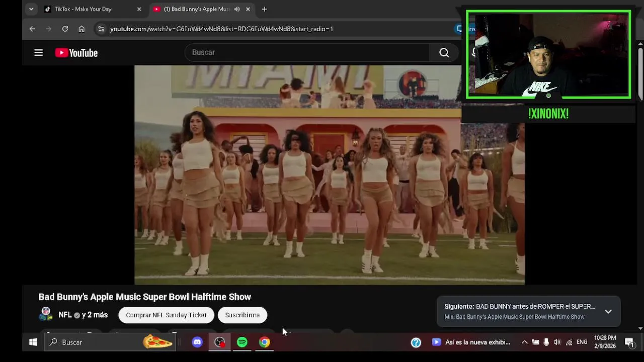
Task: Click the Suscribirme button
Action: pyautogui.click(x=242, y=315)
